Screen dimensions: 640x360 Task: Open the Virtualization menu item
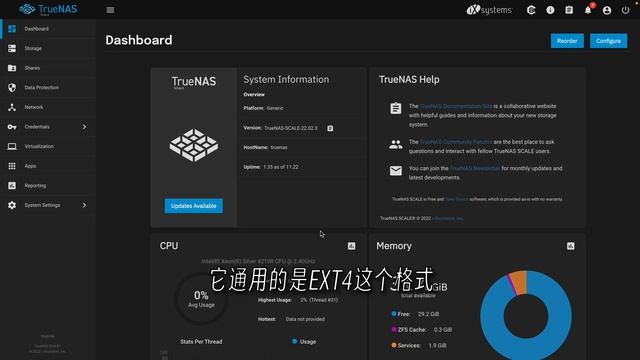click(x=48, y=146)
